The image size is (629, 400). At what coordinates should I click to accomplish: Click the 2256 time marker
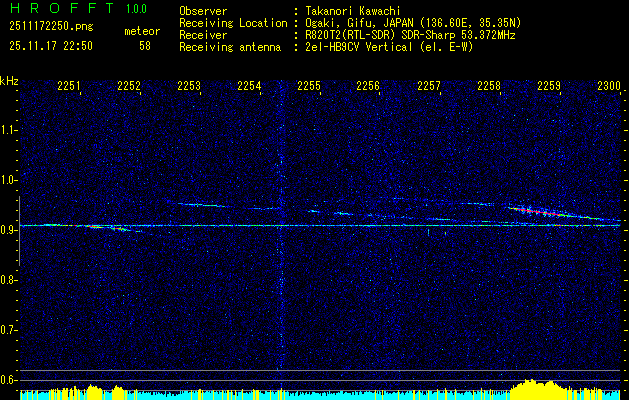coord(368,85)
